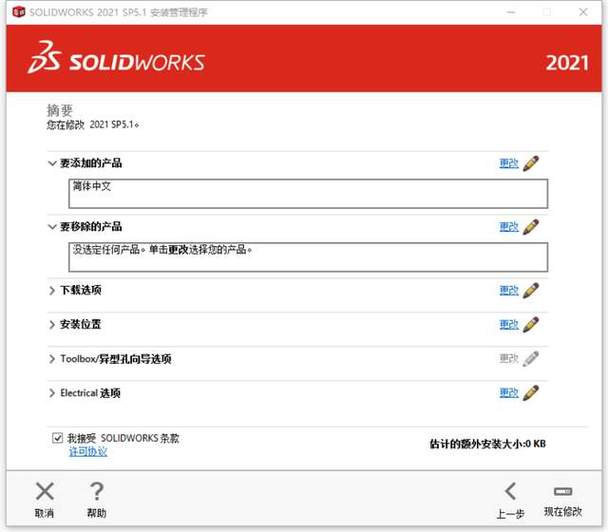Image resolution: width=608 pixels, height=532 pixels.
Task: Open the 许可协议 license agreement link
Action: [88, 452]
